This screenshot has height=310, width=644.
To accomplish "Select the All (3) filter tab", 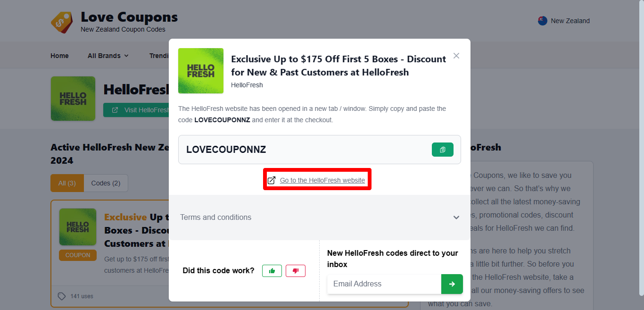I will click(67, 183).
